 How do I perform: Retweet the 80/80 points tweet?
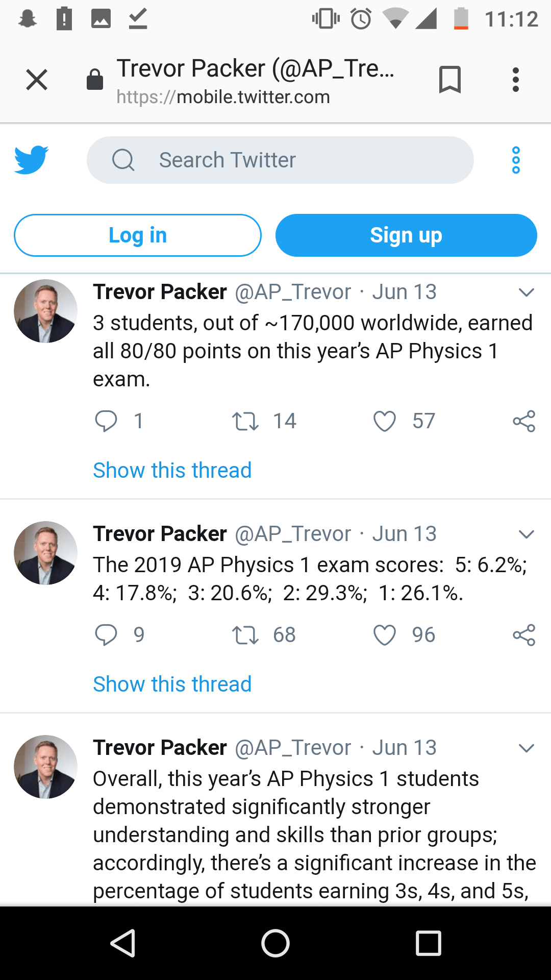[x=245, y=421]
